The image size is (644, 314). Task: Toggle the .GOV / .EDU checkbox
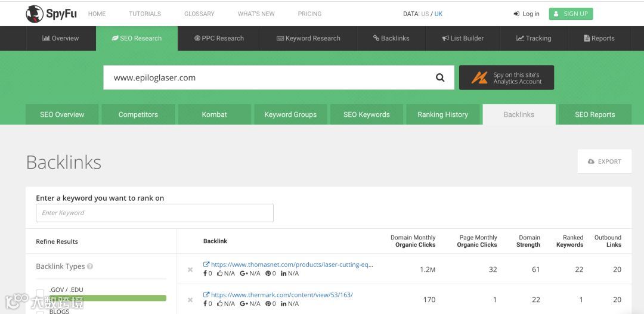pyautogui.click(x=40, y=293)
